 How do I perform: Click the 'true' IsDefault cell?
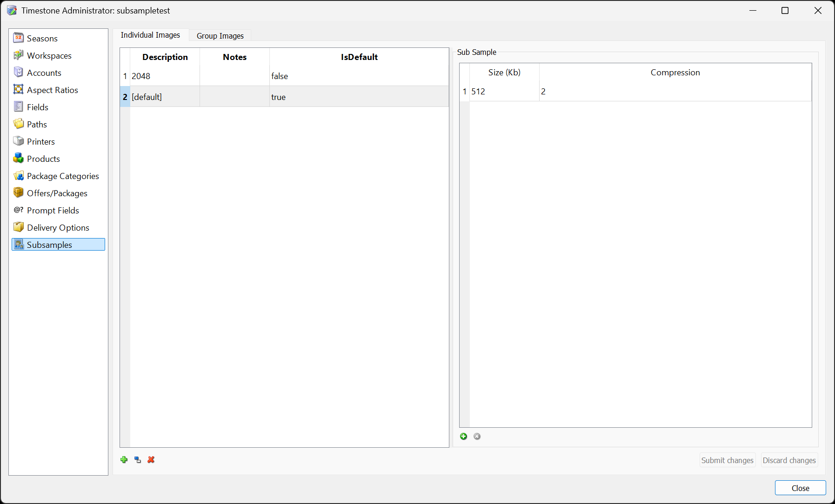pos(359,97)
